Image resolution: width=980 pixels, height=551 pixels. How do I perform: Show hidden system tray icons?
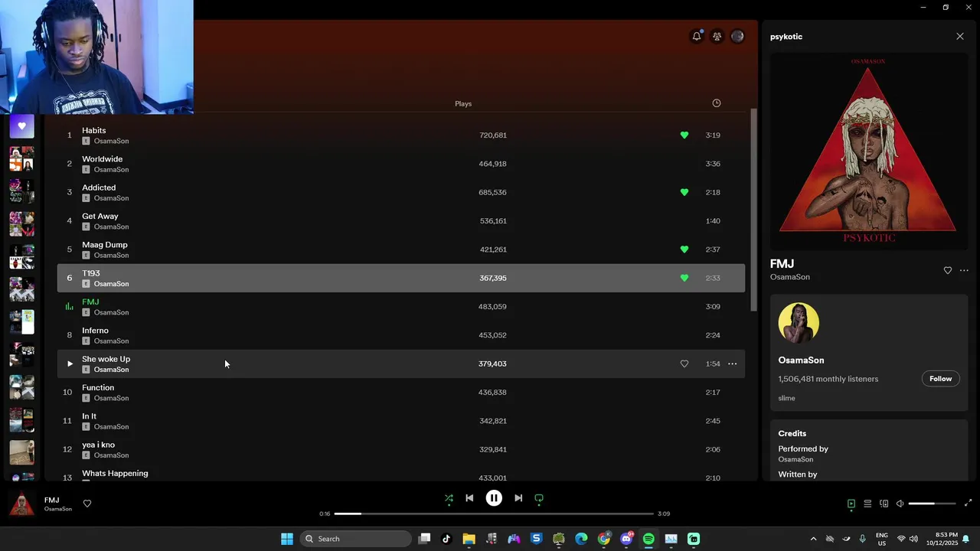click(813, 539)
